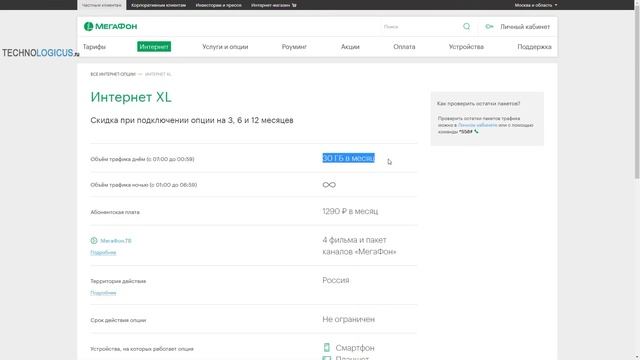Click 'Как проверить остатки пакетов?' heading

coord(478,104)
